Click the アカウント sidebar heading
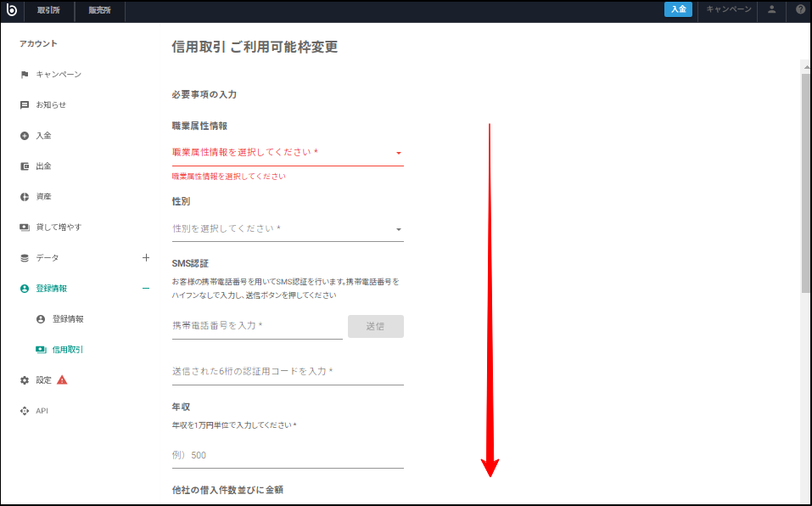 pos(38,43)
